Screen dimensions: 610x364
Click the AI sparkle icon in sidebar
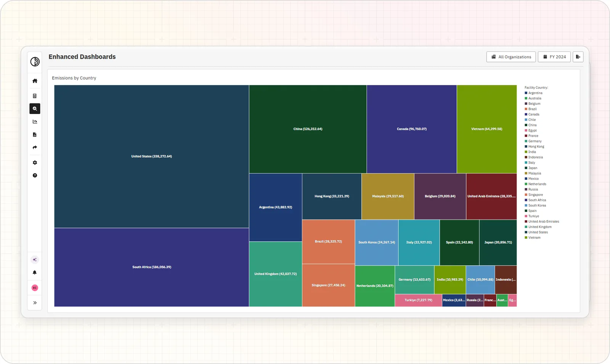[x=35, y=260]
